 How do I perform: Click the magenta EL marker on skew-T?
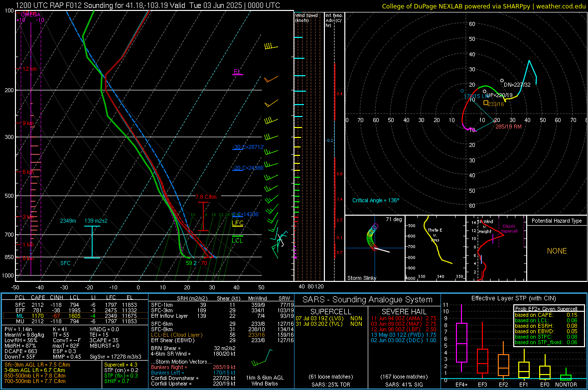tap(237, 72)
